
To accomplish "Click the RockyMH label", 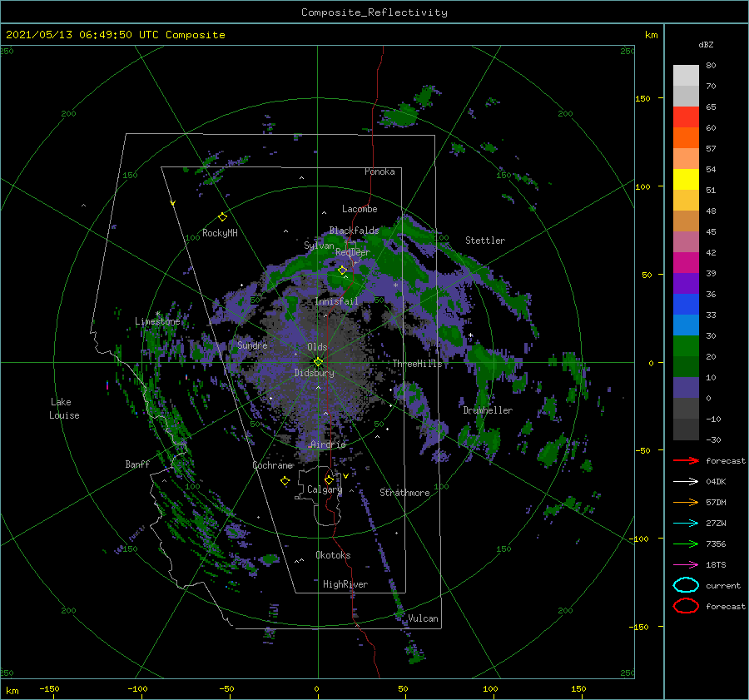I will coord(220,233).
